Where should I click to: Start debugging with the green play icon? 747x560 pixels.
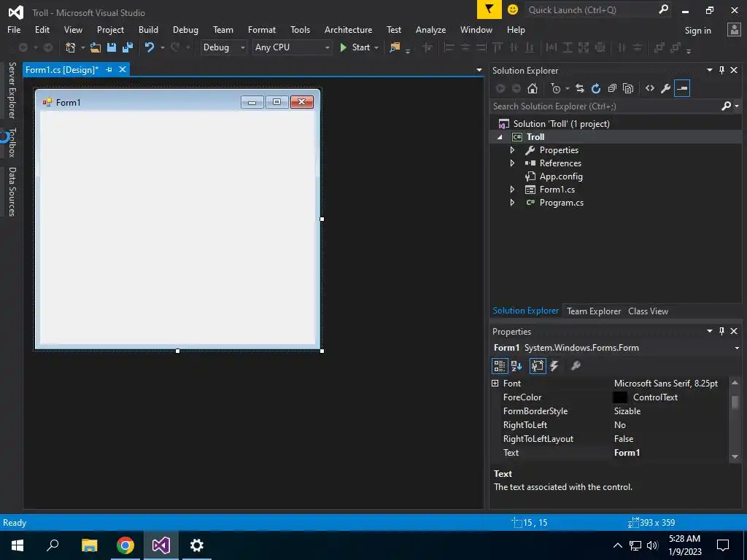click(x=343, y=47)
